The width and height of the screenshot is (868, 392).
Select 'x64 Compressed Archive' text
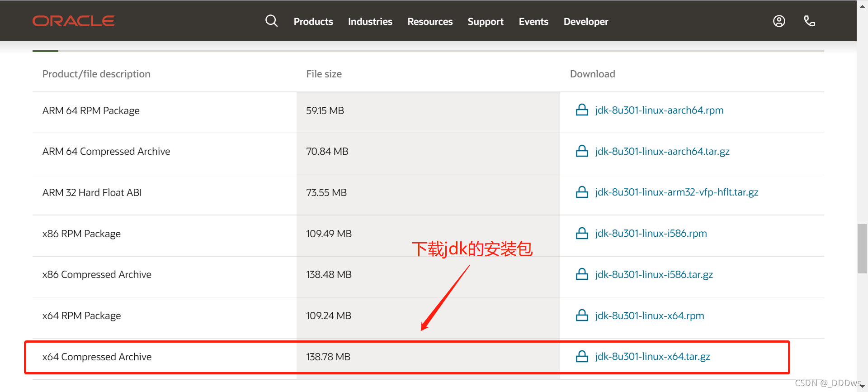[97, 357]
